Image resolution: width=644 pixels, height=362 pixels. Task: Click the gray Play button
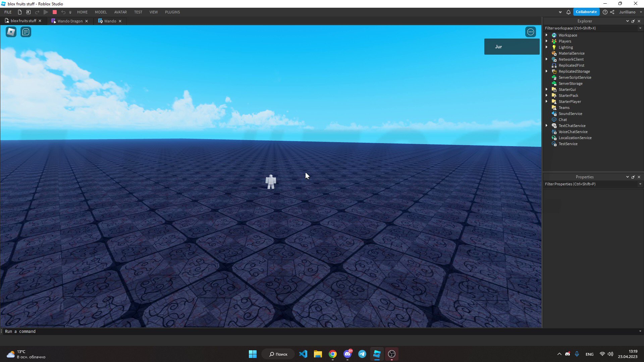click(x=46, y=12)
